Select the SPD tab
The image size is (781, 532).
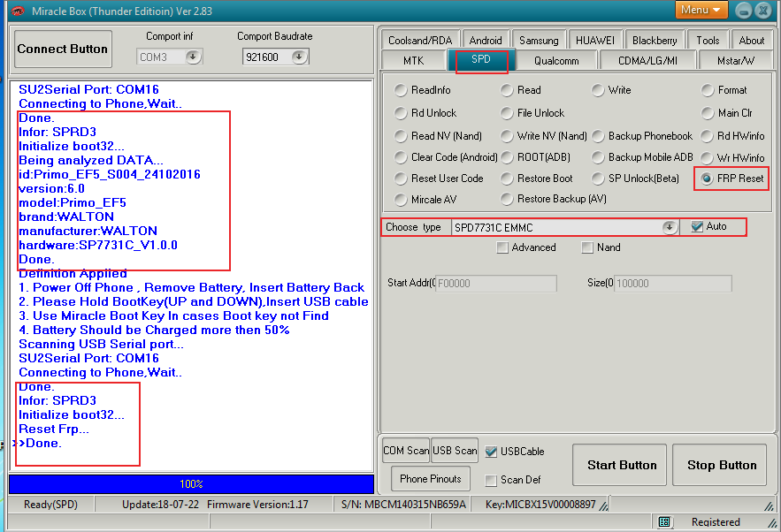(481, 60)
